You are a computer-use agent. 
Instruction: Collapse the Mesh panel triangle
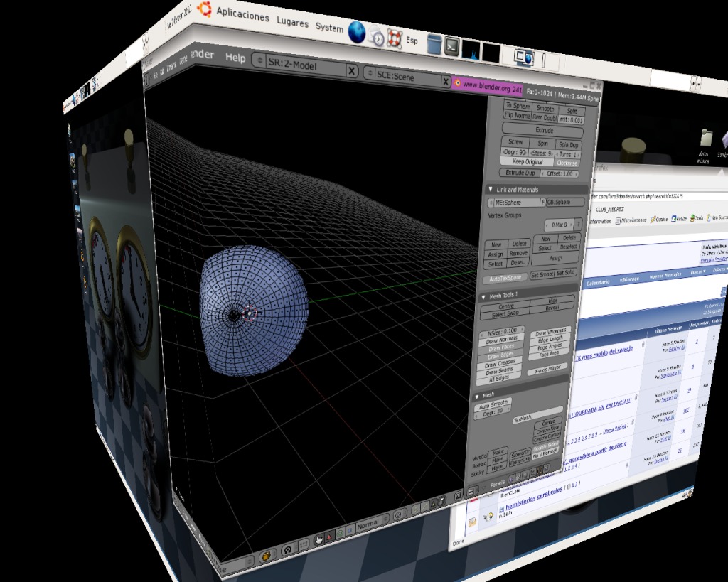coord(477,397)
